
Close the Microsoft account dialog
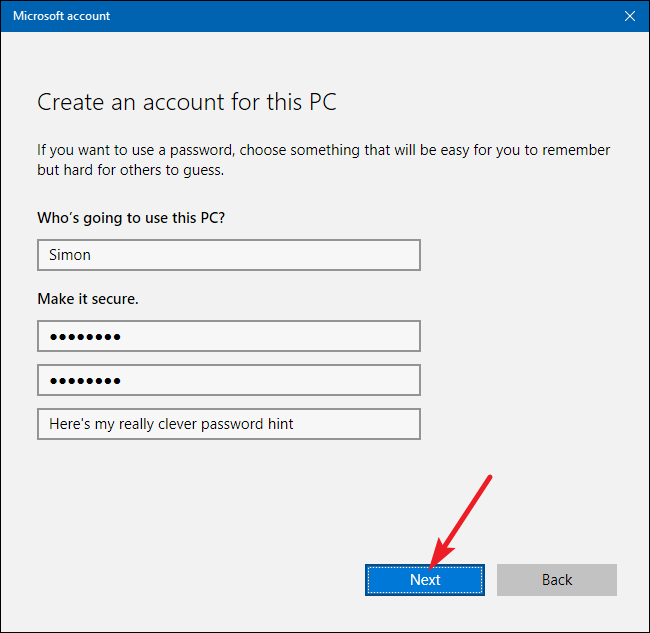point(630,16)
